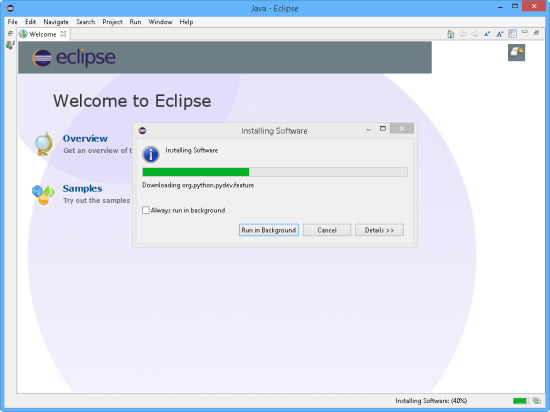Image resolution: width=550 pixels, height=412 pixels.
Task: Open the Run menu
Action: 135,22
